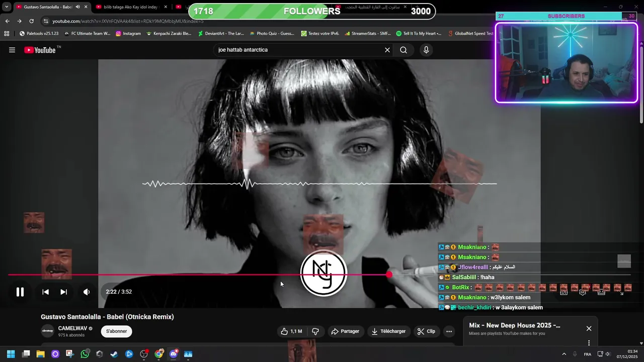Viewport: 644px width, 362px height.
Task: Click the FRA keyboard language indicator
Action: pos(587,354)
